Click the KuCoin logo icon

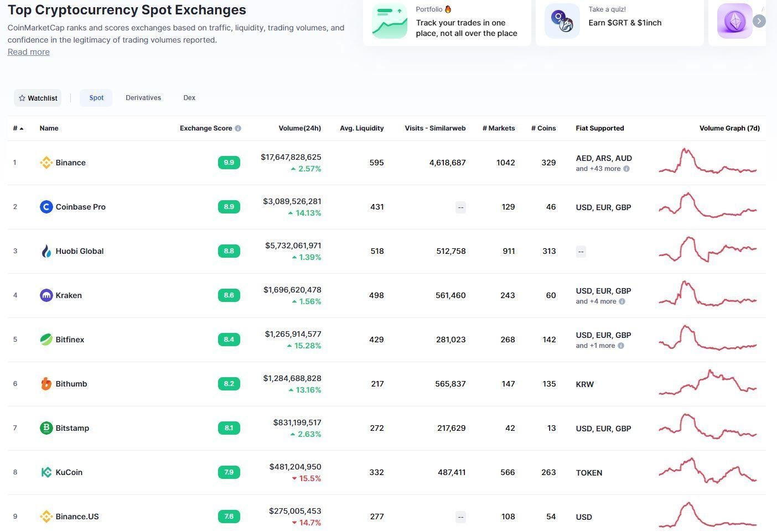point(46,472)
